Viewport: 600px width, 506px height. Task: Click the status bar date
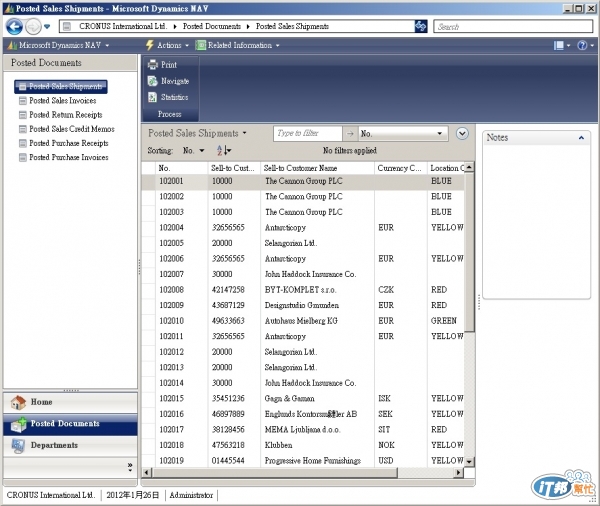point(132,495)
